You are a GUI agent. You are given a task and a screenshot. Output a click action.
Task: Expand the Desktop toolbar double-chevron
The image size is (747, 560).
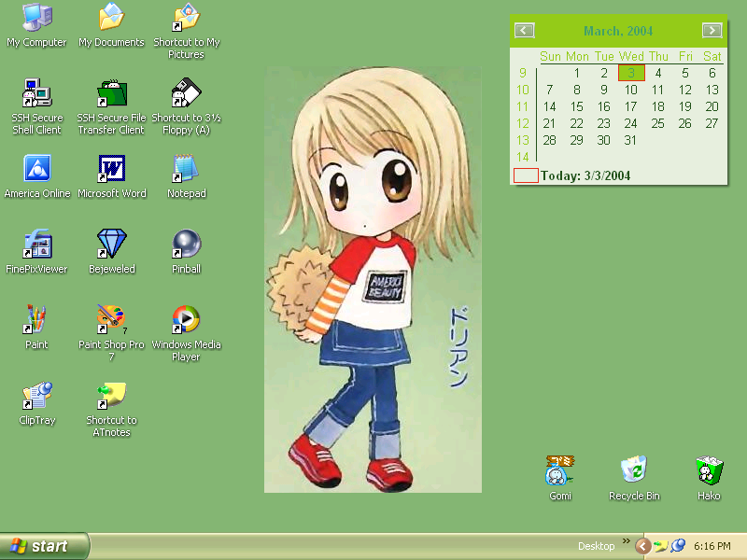coord(626,540)
